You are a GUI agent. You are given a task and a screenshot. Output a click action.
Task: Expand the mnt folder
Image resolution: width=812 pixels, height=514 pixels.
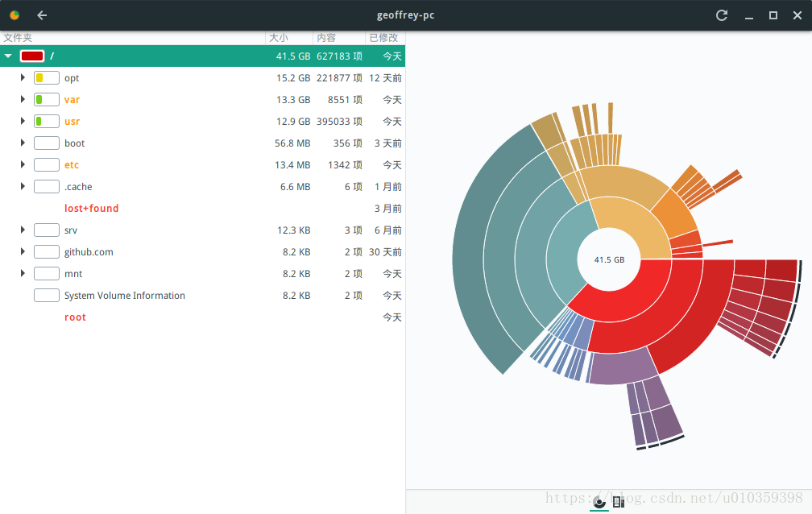pos(23,274)
